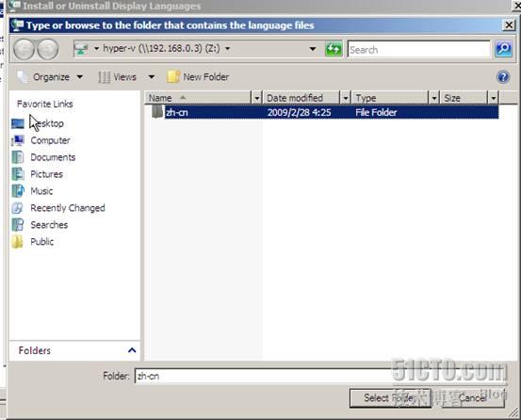Screen dimensions: 521x420
Task: Click the green Refresh button
Action: [334, 50]
